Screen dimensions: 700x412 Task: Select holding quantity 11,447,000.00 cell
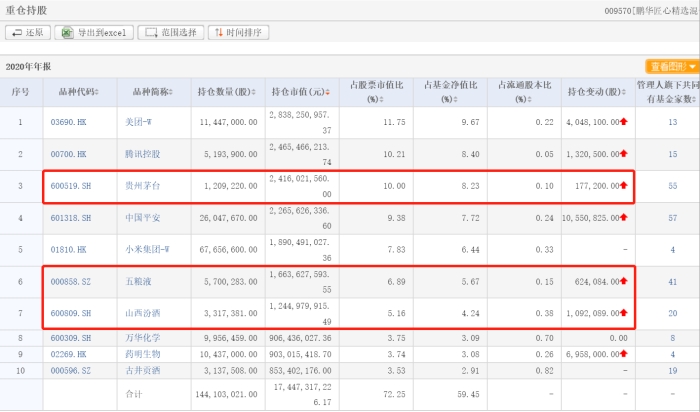(x=228, y=122)
